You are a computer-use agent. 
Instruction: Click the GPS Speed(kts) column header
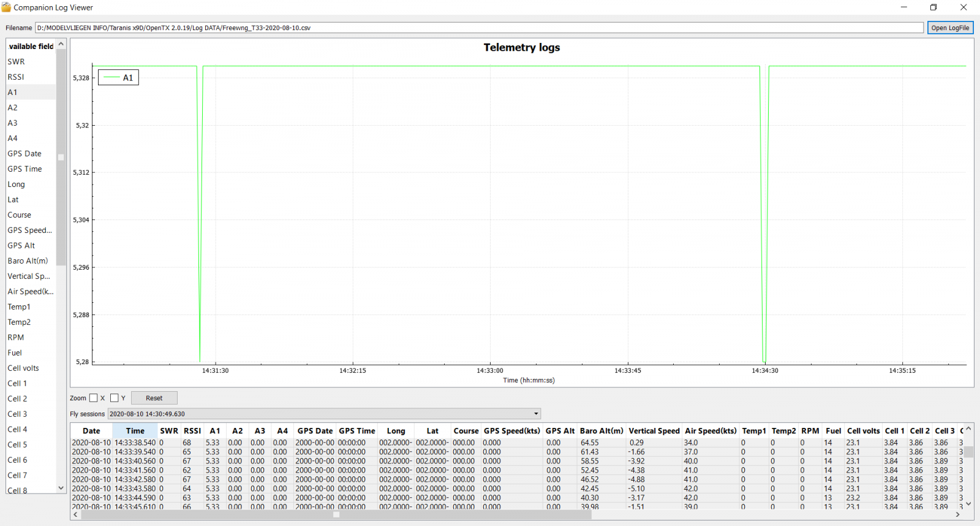(x=512, y=431)
